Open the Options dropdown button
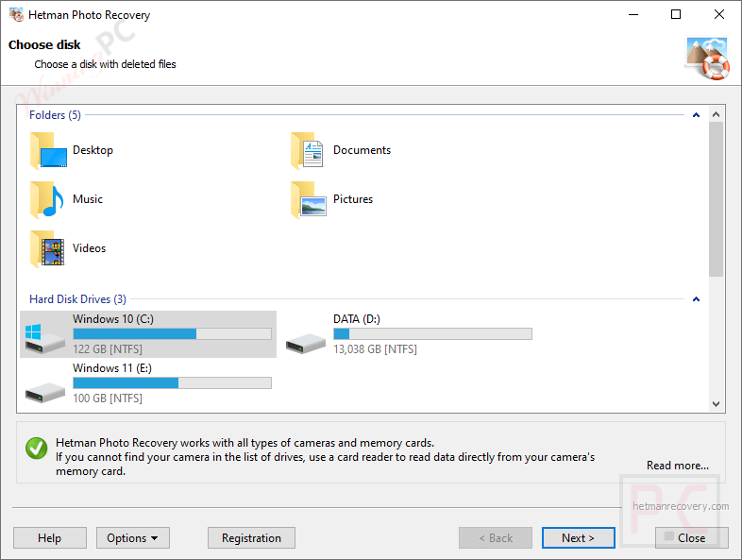 (133, 538)
